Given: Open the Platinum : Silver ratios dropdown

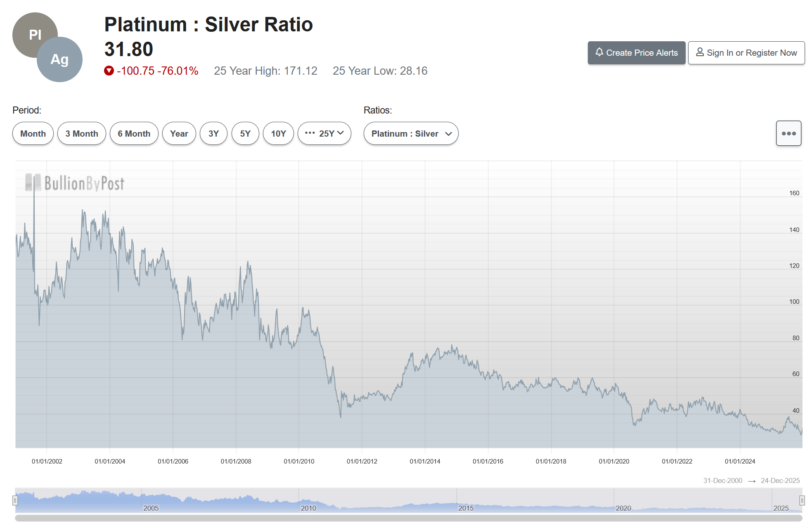Looking at the screenshot, I should pyautogui.click(x=411, y=134).
